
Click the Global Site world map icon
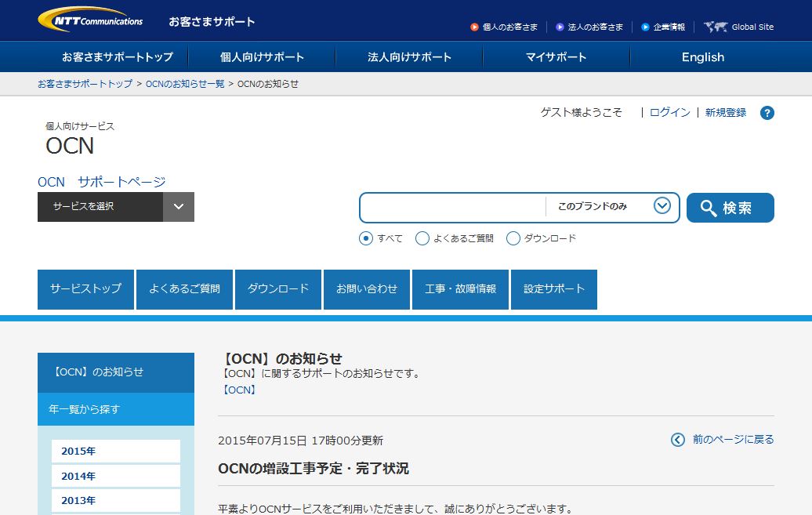coord(715,27)
